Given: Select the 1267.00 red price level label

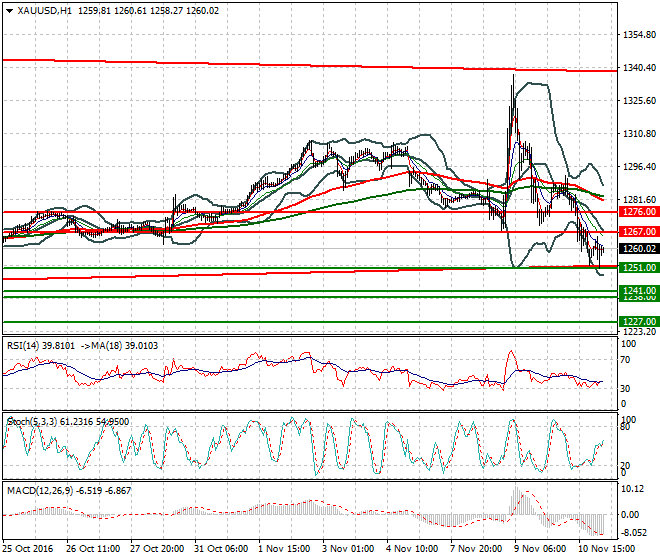Looking at the screenshot, I should coord(639,232).
